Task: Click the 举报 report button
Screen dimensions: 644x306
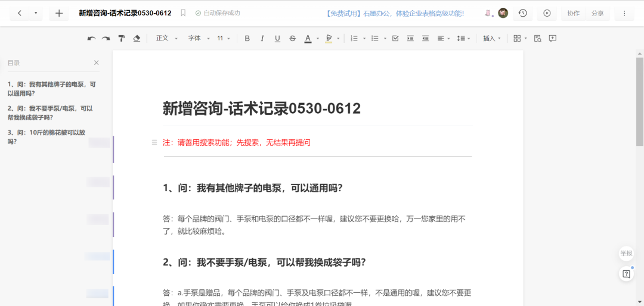Action: pos(626,254)
